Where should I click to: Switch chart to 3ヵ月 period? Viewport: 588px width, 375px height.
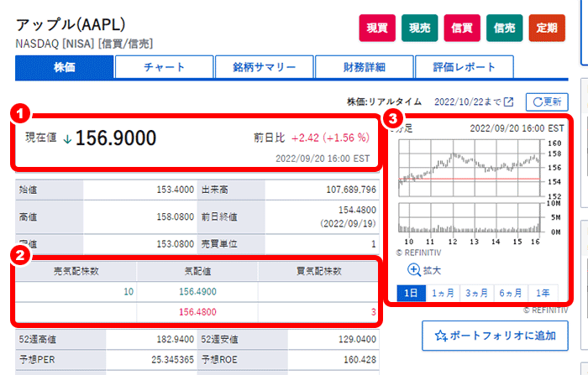pos(477,294)
